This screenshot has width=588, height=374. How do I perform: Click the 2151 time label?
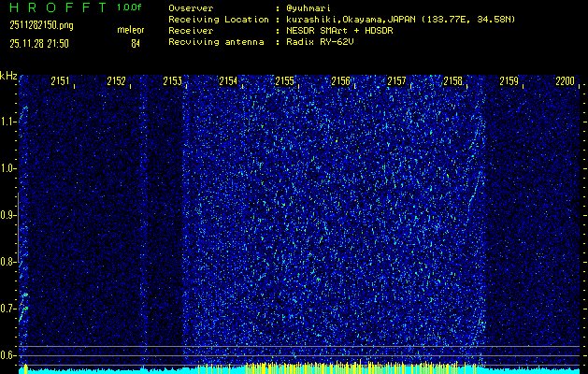(60, 81)
